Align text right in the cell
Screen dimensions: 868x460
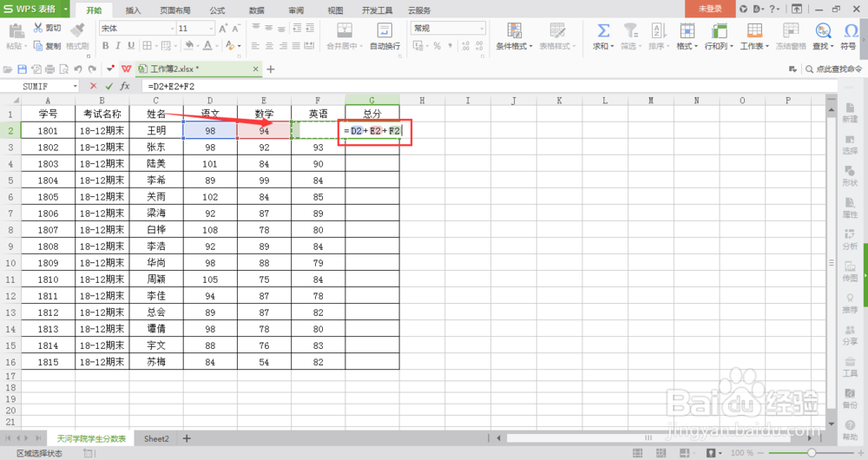point(283,46)
